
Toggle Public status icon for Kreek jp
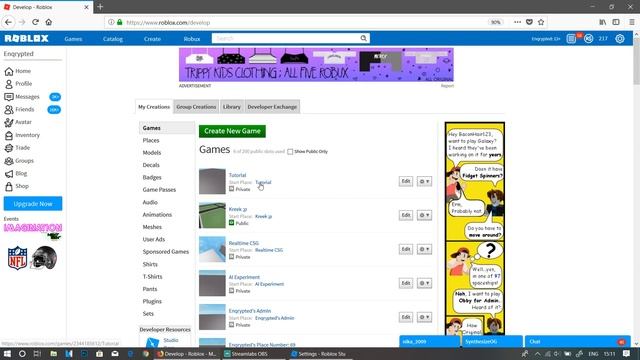coord(231,223)
